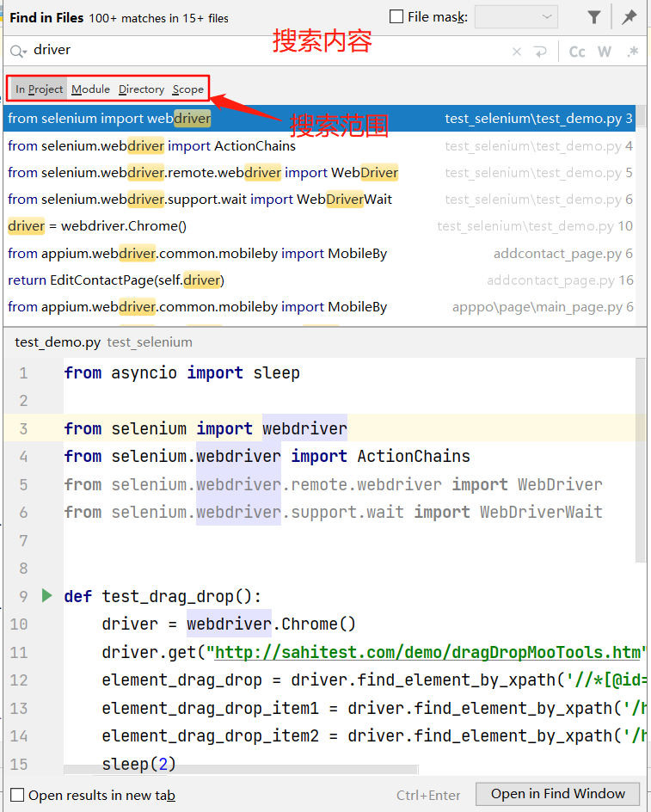Toggle whole Words (W) option
The image size is (651, 812).
(605, 52)
